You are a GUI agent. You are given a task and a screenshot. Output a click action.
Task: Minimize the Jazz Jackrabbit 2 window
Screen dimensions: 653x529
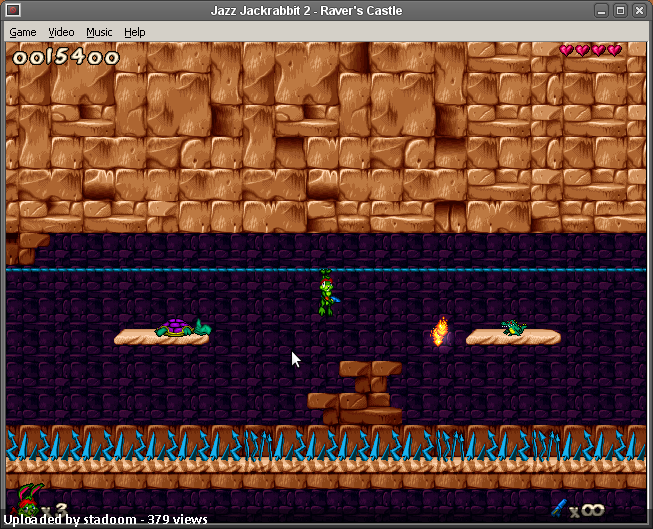[x=601, y=10]
